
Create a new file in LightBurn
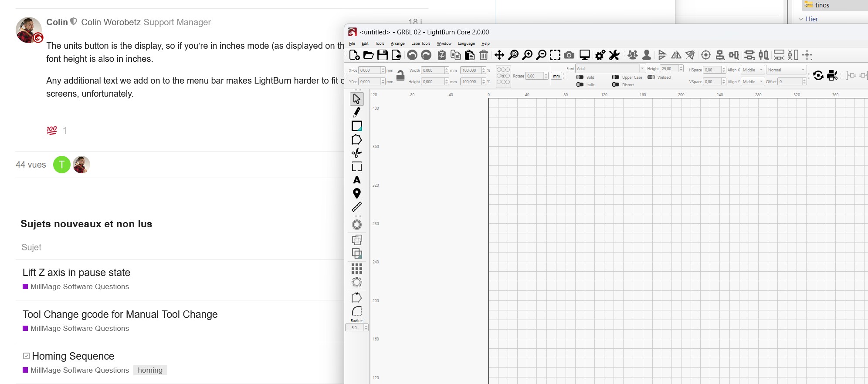[354, 55]
